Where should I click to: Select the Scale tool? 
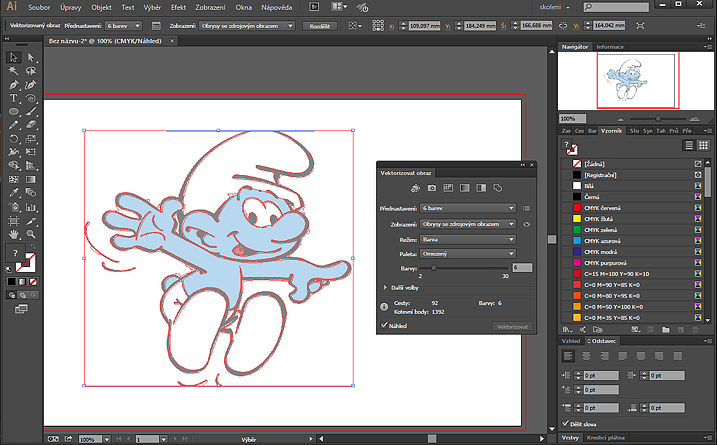[31, 139]
